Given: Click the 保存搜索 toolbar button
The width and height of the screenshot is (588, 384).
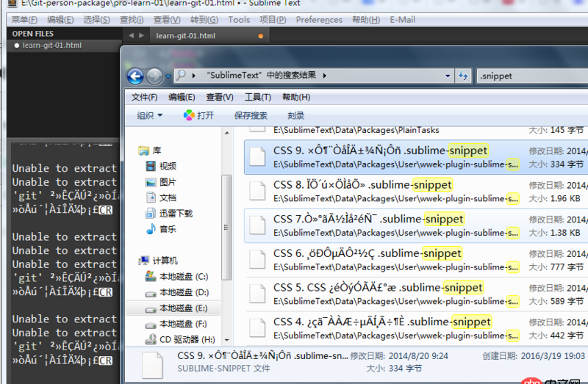Looking at the screenshot, I should (251, 115).
